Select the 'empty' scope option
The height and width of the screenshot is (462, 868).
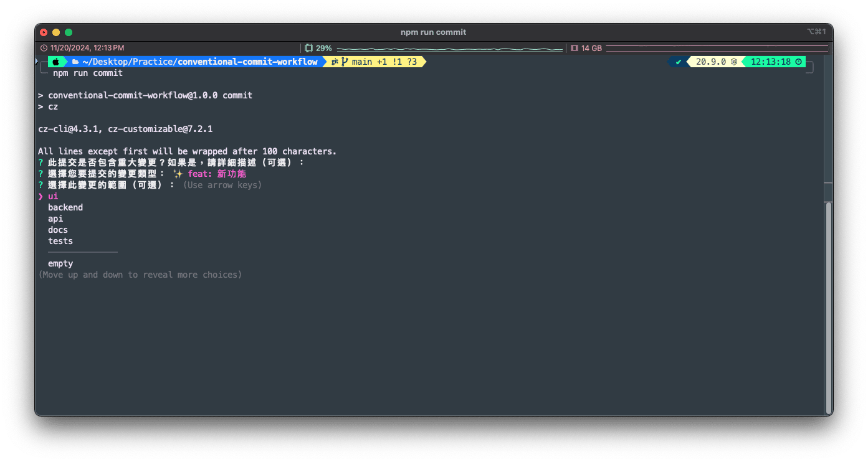(x=60, y=263)
